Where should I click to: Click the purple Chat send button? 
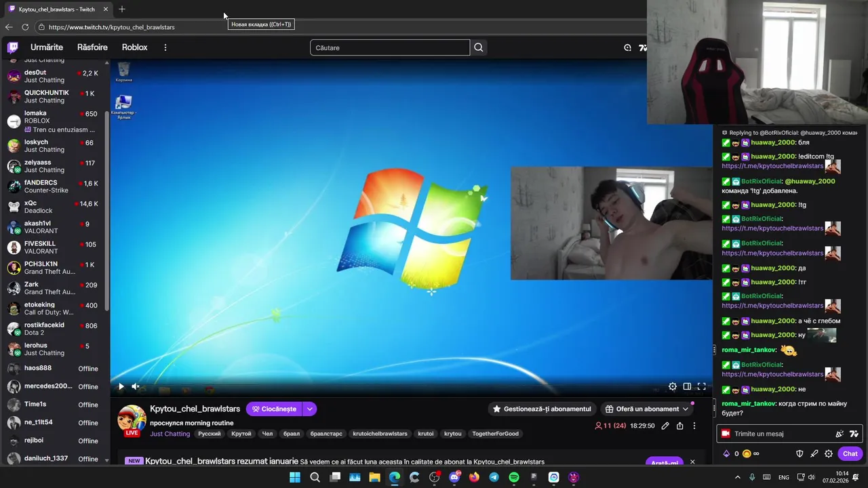pyautogui.click(x=850, y=453)
